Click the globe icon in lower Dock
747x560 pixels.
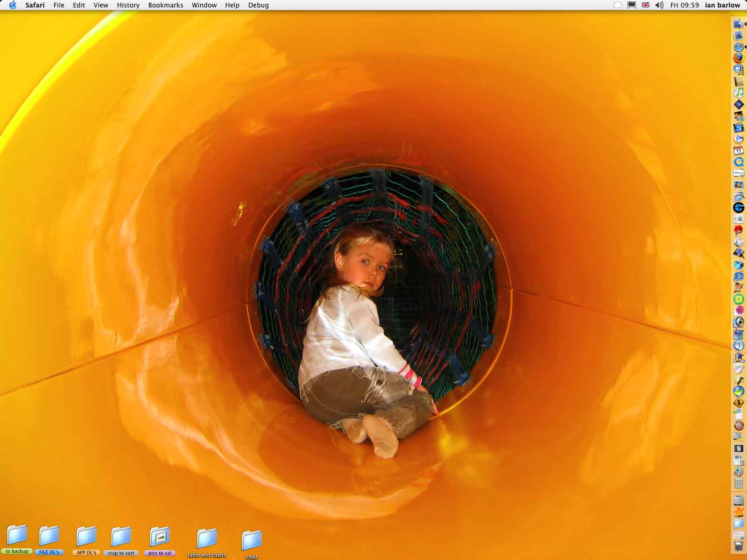click(739, 391)
